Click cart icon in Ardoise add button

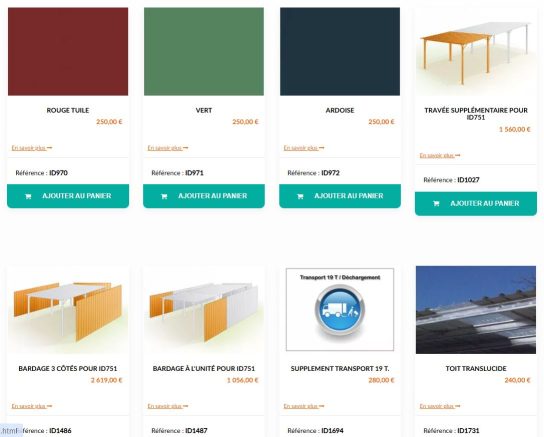[300, 196]
